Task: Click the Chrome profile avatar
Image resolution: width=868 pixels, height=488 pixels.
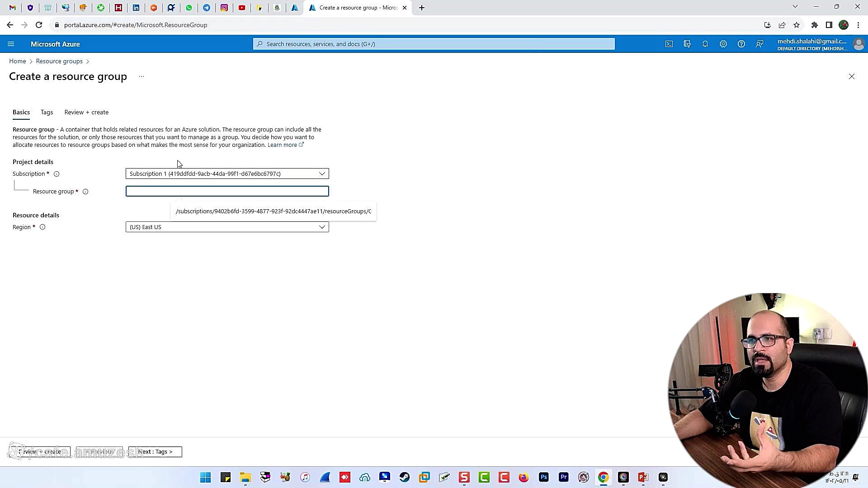Action: [844, 25]
